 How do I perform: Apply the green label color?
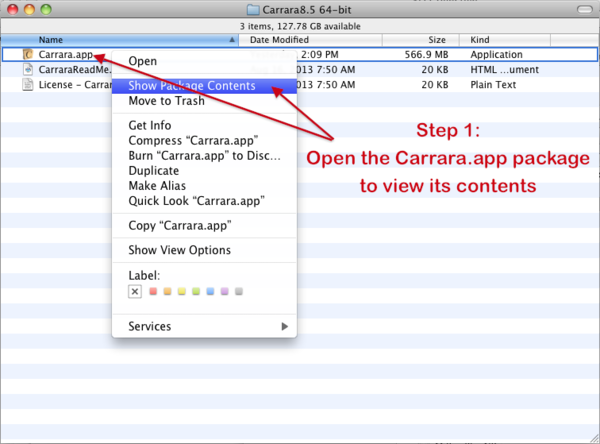point(196,292)
